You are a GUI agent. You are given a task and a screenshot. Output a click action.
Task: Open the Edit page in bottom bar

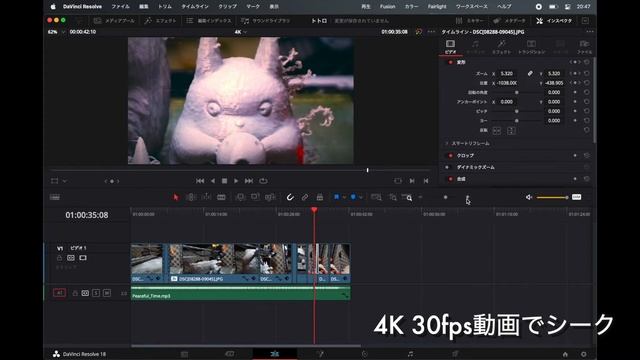pos(274,353)
